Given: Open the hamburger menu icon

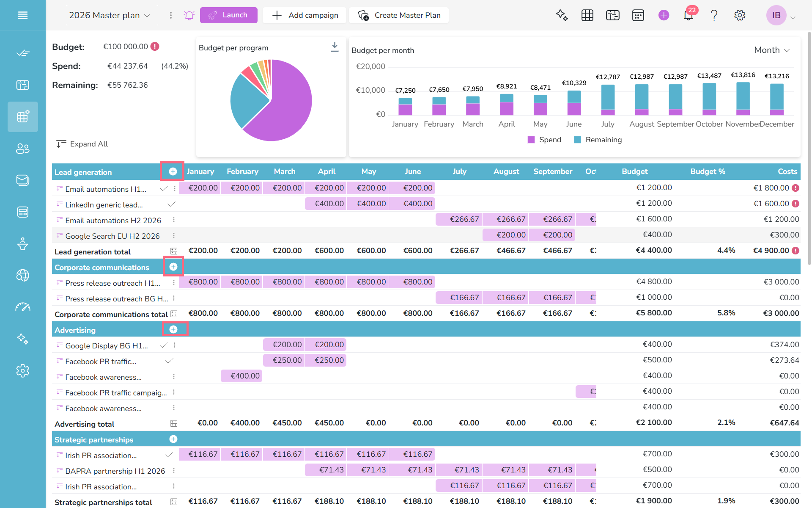Looking at the screenshot, I should pos(23,15).
